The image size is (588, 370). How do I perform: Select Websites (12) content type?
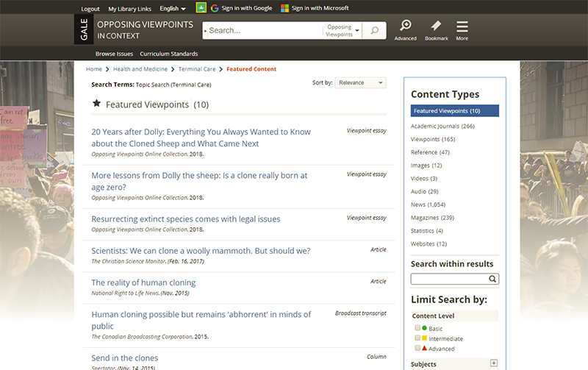(x=429, y=244)
